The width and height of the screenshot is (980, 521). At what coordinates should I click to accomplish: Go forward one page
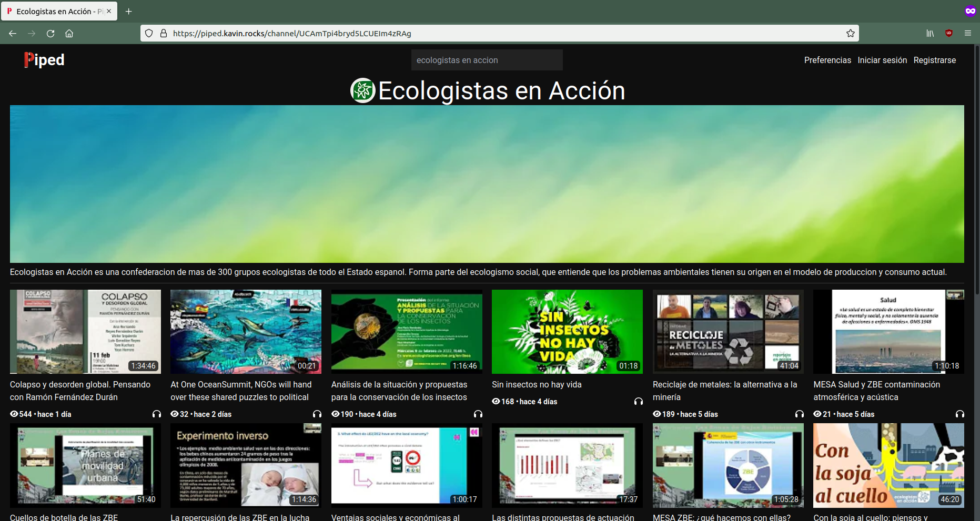coord(32,33)
